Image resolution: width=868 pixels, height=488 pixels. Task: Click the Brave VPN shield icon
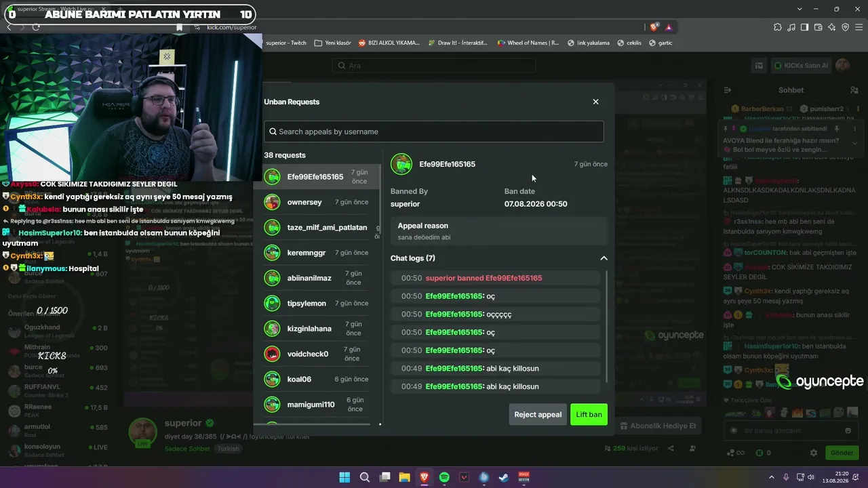845,27
